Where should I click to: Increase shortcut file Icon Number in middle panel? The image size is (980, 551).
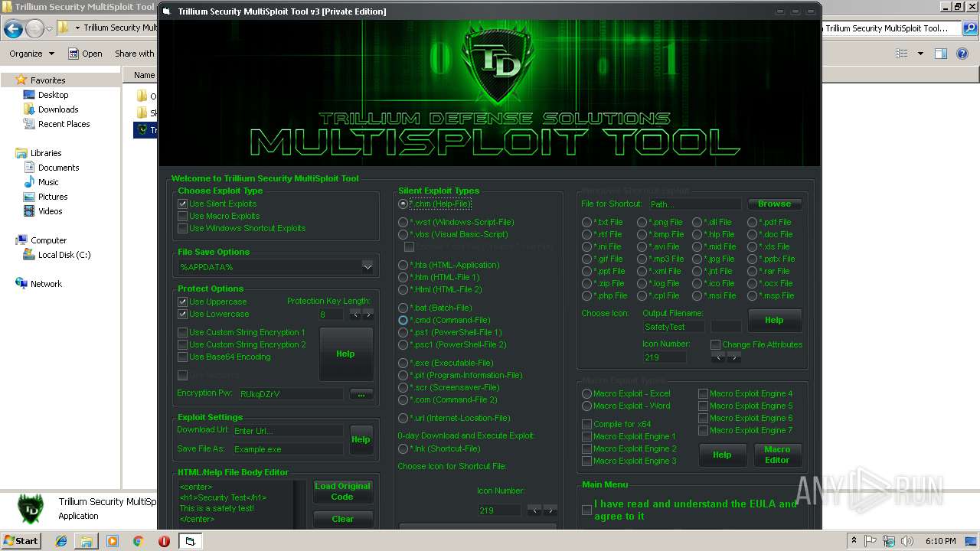pos(550,510)
